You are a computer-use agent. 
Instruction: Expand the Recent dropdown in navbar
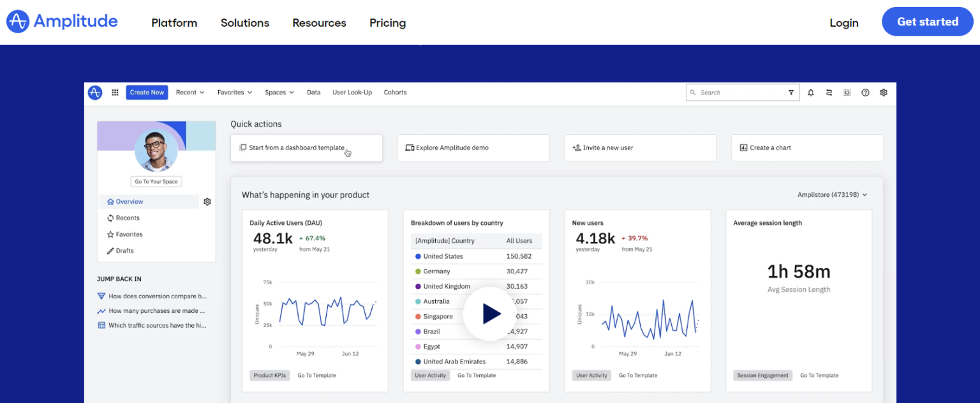pyautogui.click(x=189, y=92)
